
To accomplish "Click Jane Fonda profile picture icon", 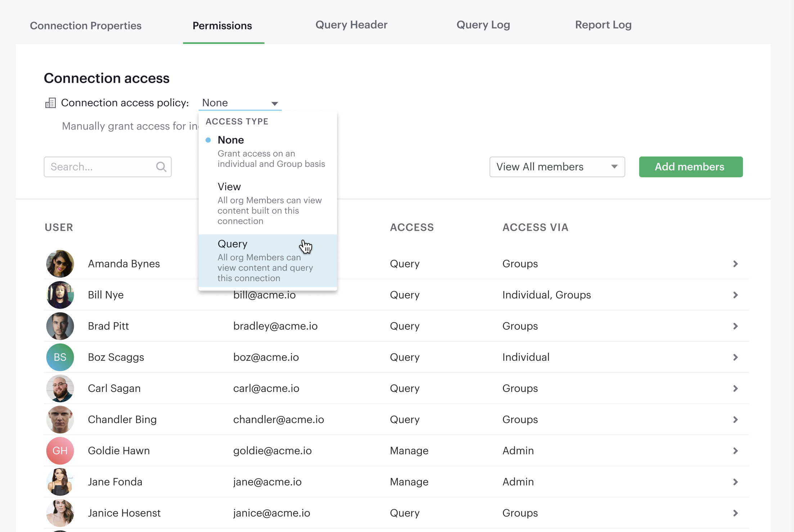I will coord(59,482).
